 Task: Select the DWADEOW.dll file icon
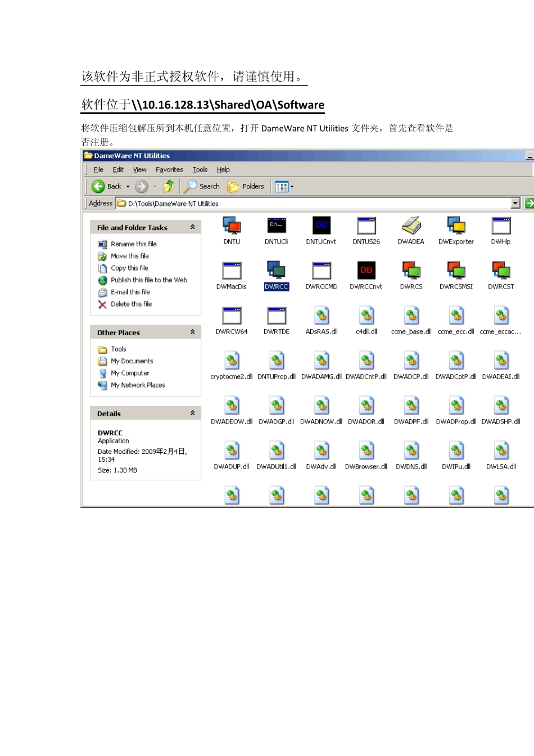[x=232, y=406]
